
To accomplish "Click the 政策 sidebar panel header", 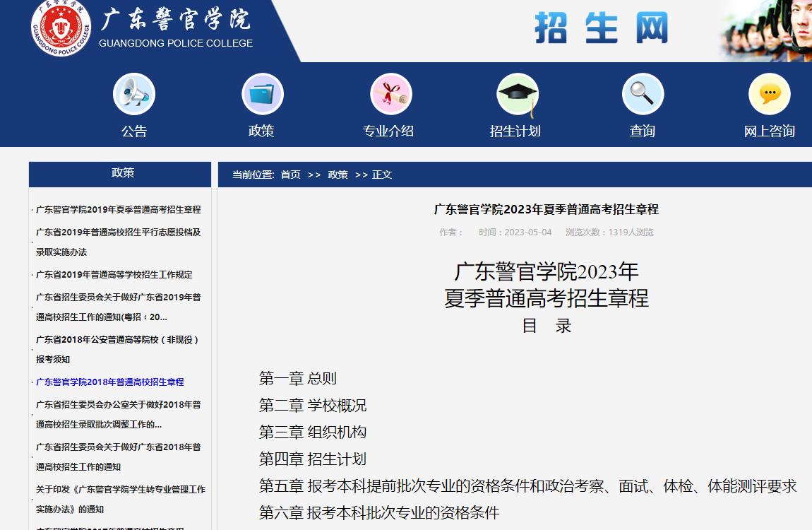I will [119, 174].
